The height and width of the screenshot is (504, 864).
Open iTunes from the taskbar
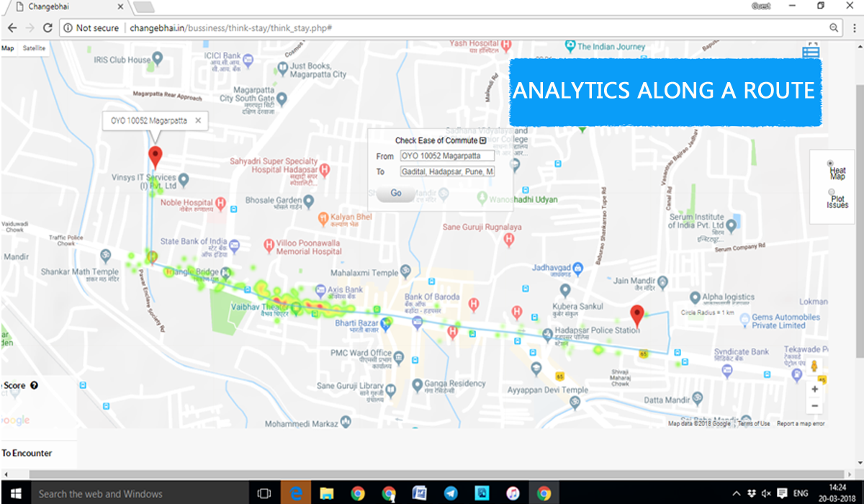[x=513, y=493]
